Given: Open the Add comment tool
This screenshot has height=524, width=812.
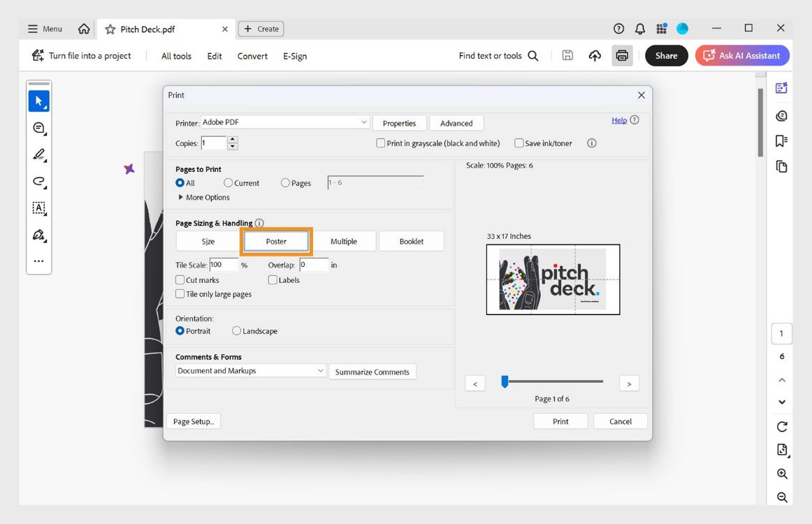Looking at the screenshot, I should (x=38, y=128).
